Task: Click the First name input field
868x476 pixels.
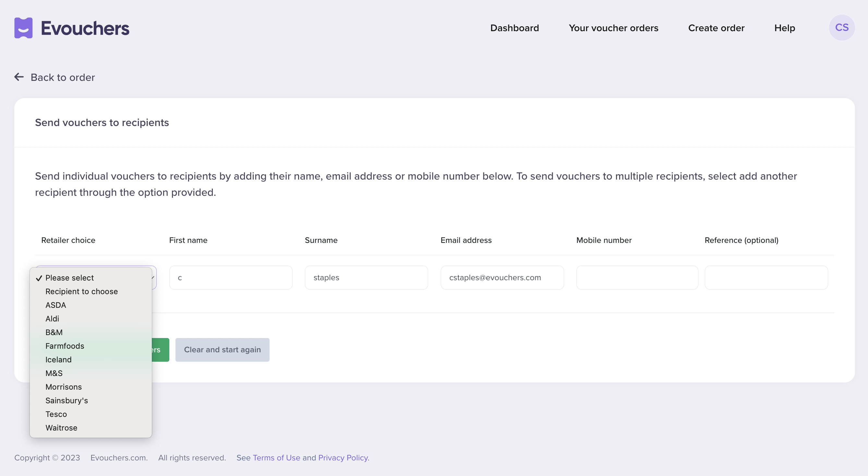Action: [231, 278]
